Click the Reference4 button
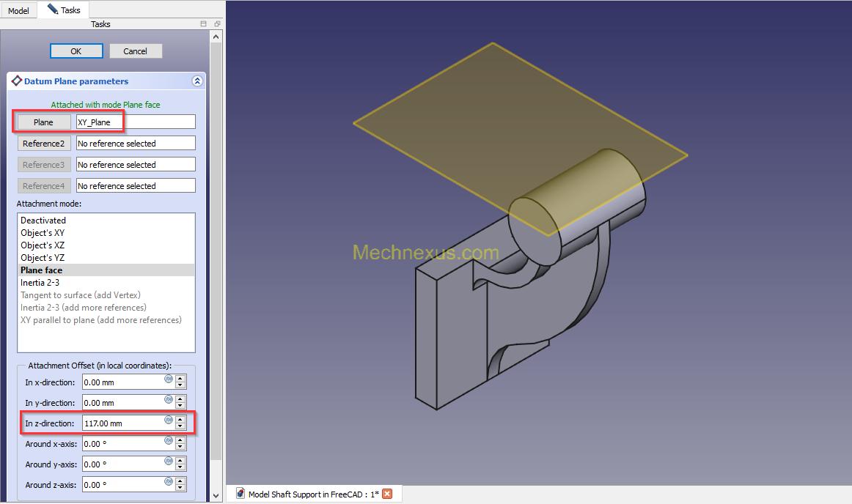The height and width of the screenshot is (504, 852). point(43,186)
